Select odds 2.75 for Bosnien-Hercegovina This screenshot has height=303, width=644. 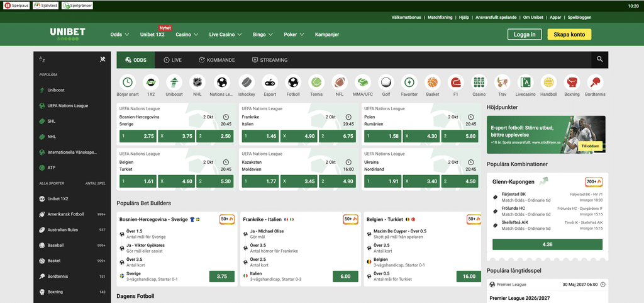pos(138,136)
